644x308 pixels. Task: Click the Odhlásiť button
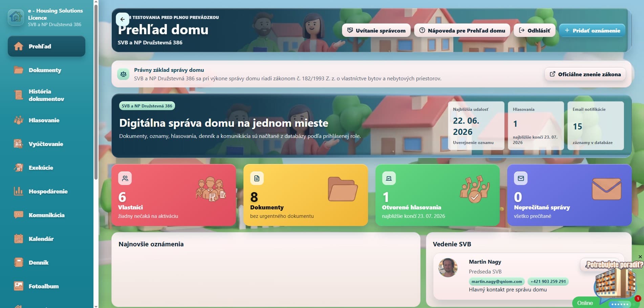[535, 30]
